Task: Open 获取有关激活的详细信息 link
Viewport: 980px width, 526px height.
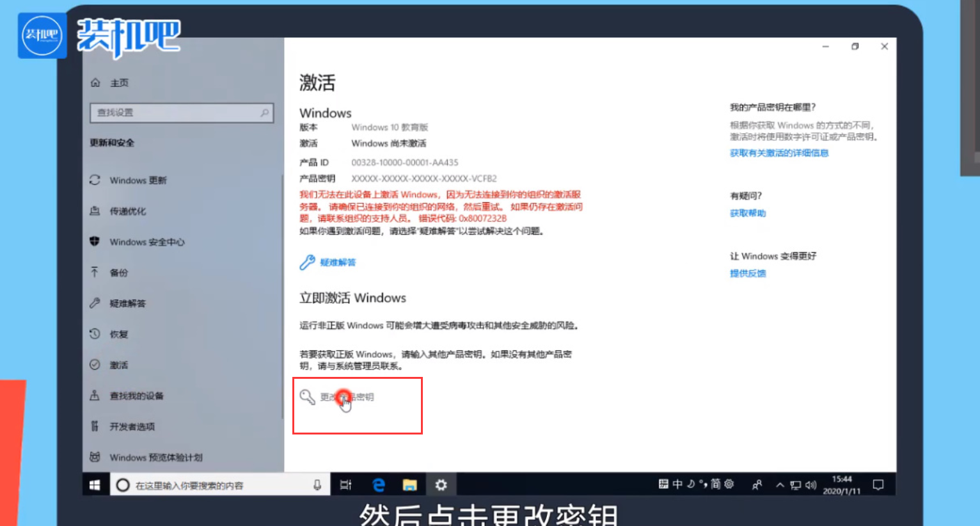Action: (779, 153)
